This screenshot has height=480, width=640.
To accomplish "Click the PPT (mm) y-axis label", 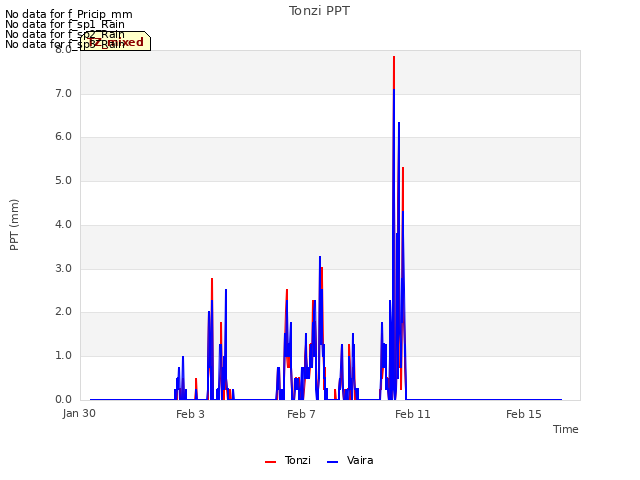I will (x=14, y=225).
